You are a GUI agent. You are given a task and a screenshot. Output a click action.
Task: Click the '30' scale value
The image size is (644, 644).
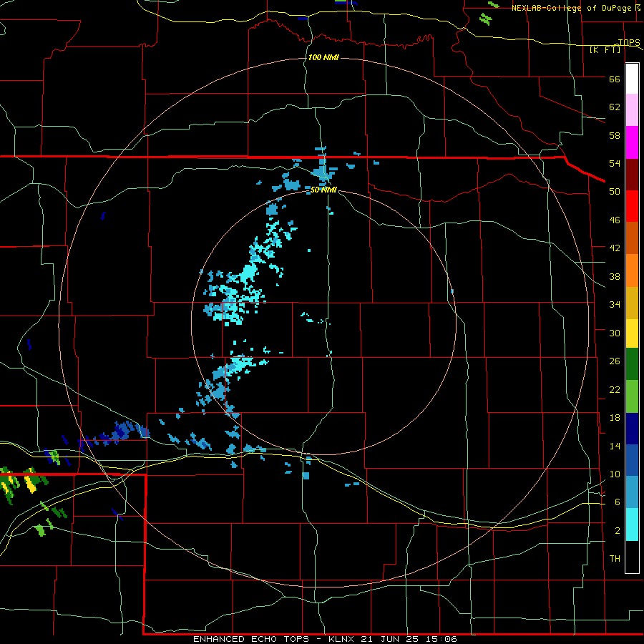click(615, 333)
